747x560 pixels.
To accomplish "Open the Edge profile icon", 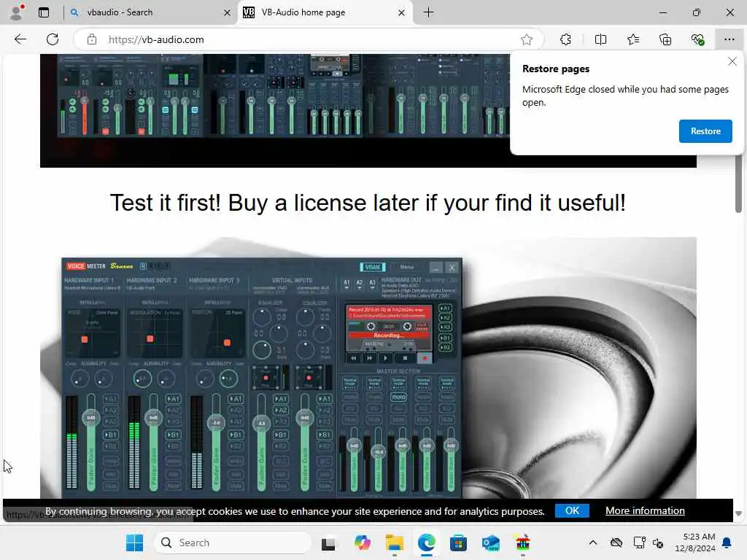I will (17, 12).
